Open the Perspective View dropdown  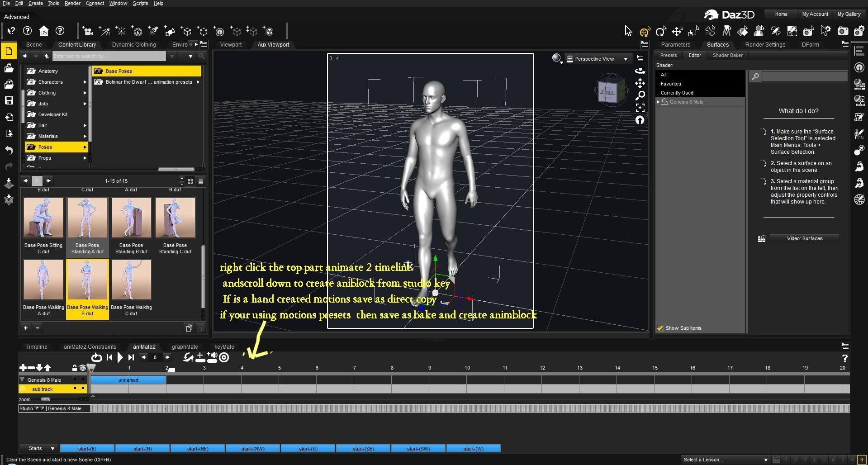(x=598, y=59)
